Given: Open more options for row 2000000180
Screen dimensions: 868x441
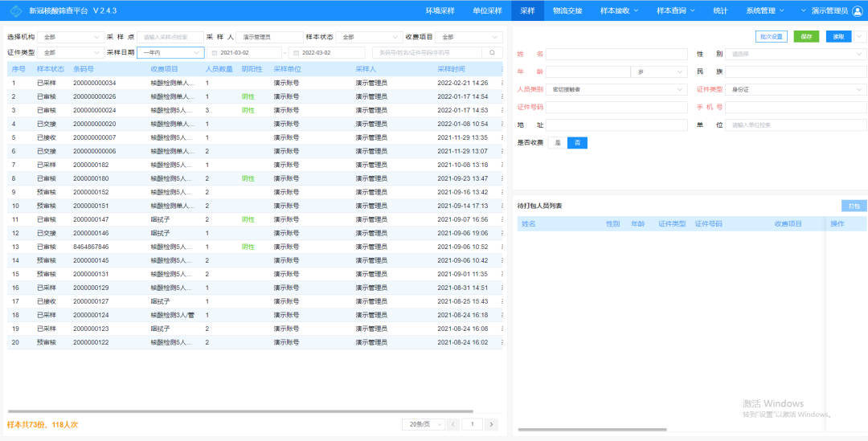Looking at the screenshot, I should click(x=502, y=178).
